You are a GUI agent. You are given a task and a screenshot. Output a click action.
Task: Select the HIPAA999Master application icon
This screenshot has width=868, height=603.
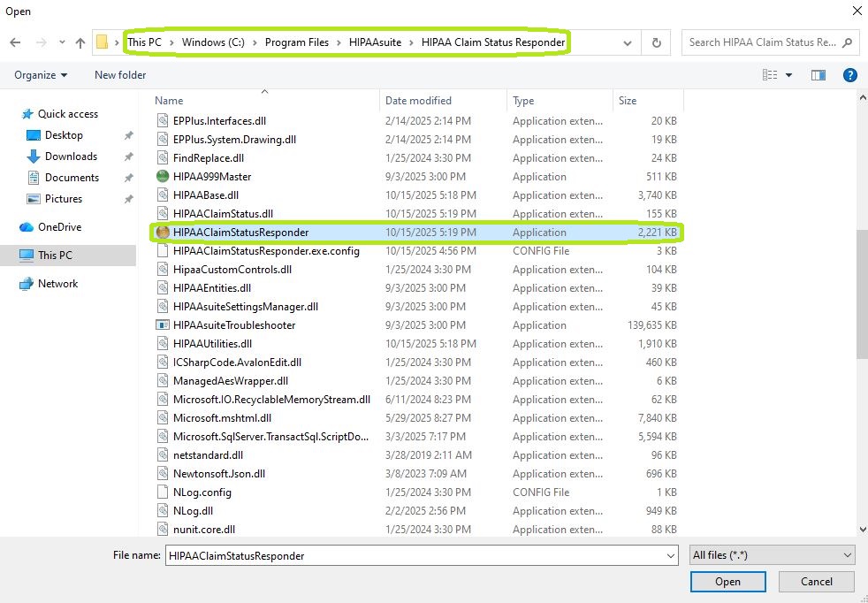pyautogui.click(x=162, y=177)
